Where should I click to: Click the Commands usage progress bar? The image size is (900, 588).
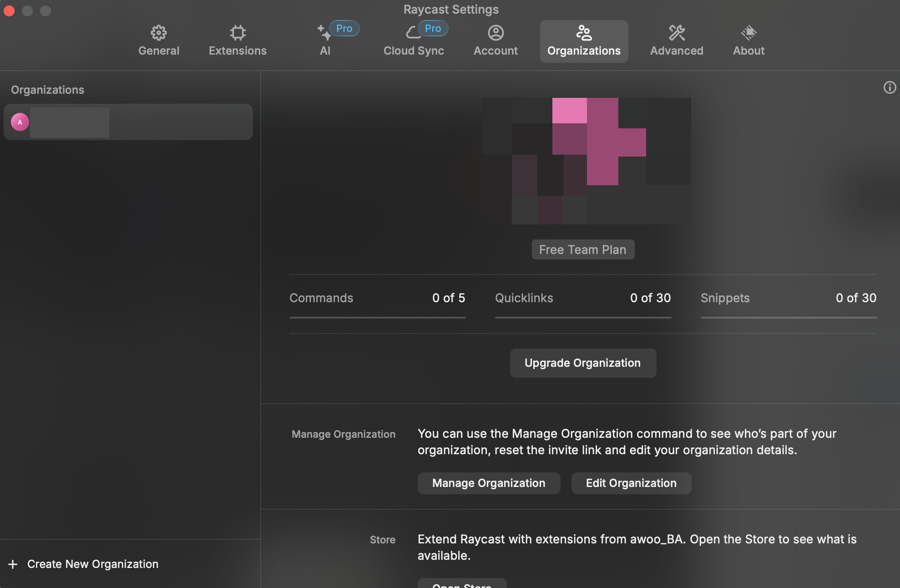377,317
